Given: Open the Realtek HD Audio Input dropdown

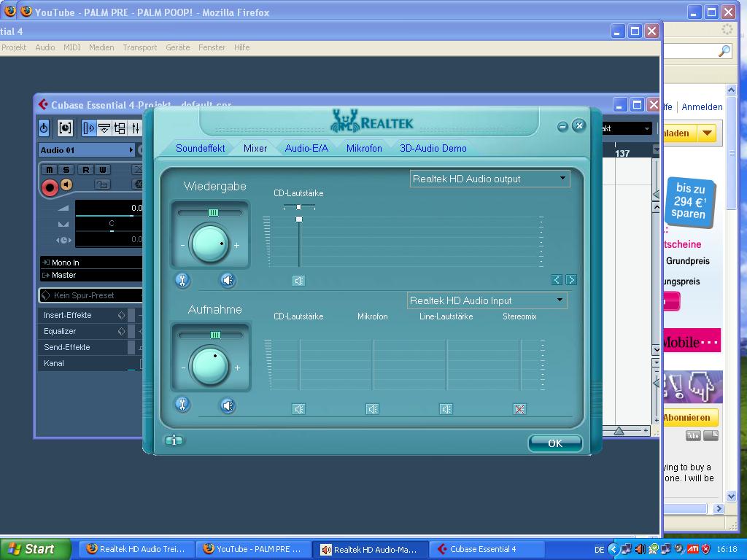Looking at the screenshot, I should pos(487,300).
